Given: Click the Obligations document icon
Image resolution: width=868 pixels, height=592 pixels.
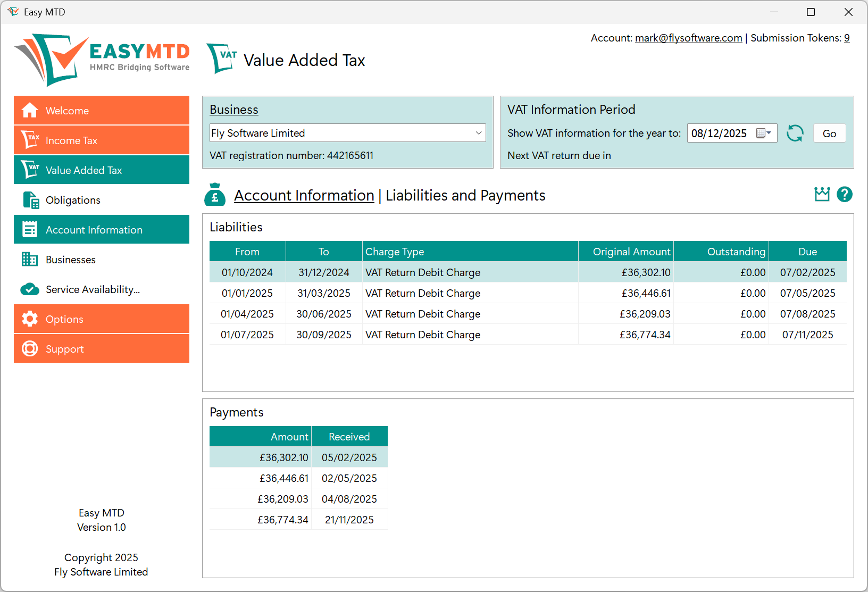Looking at the screenshot, I should coord(30,199).
